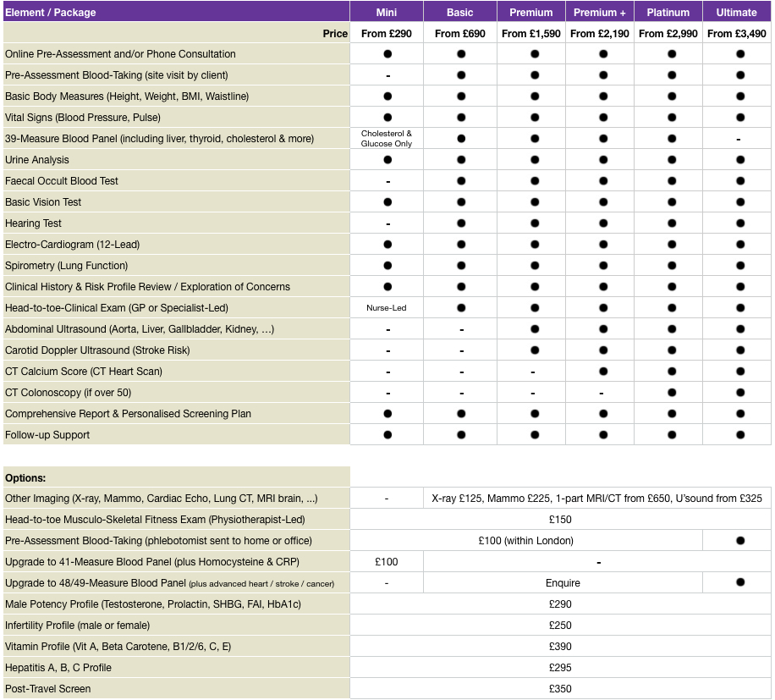Click the 'Abdominal Ultrasound' row label
The width and height of the screenshot is (775, 700).
[x=140, y=329]
